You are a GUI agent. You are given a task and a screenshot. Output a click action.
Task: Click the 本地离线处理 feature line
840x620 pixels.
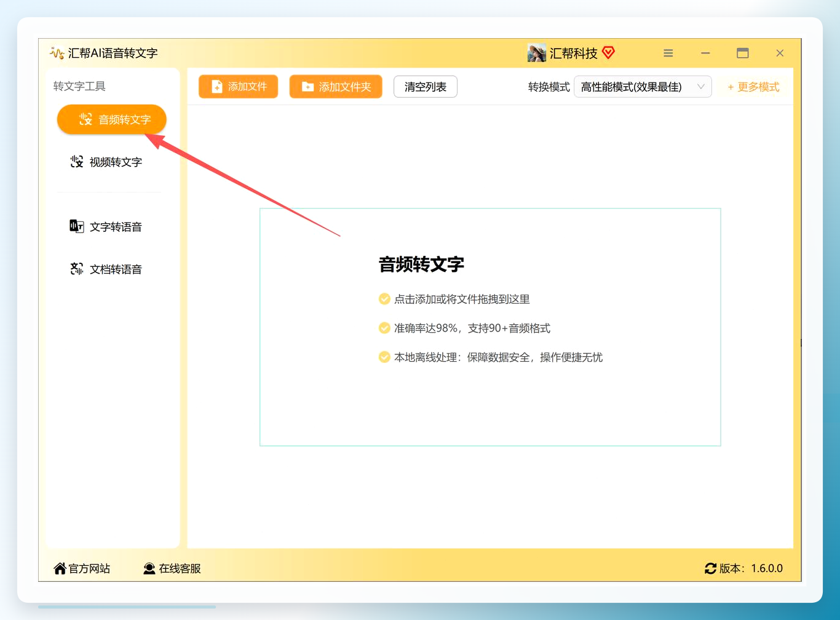[x=498, y=357]
